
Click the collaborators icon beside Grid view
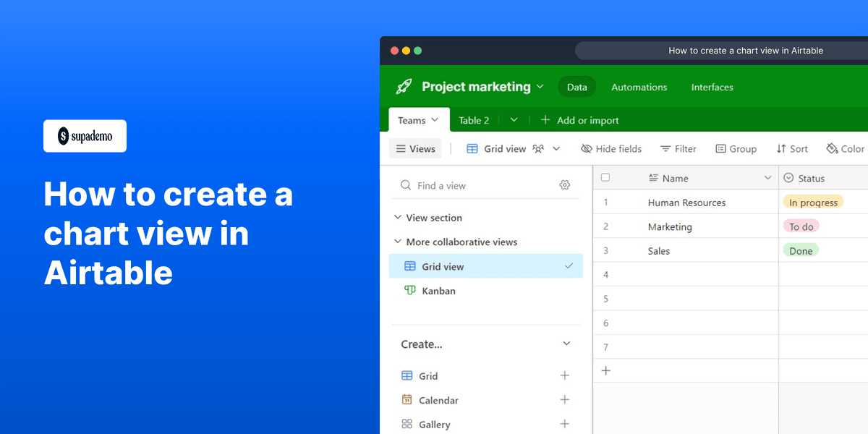[x=538, y=148]
